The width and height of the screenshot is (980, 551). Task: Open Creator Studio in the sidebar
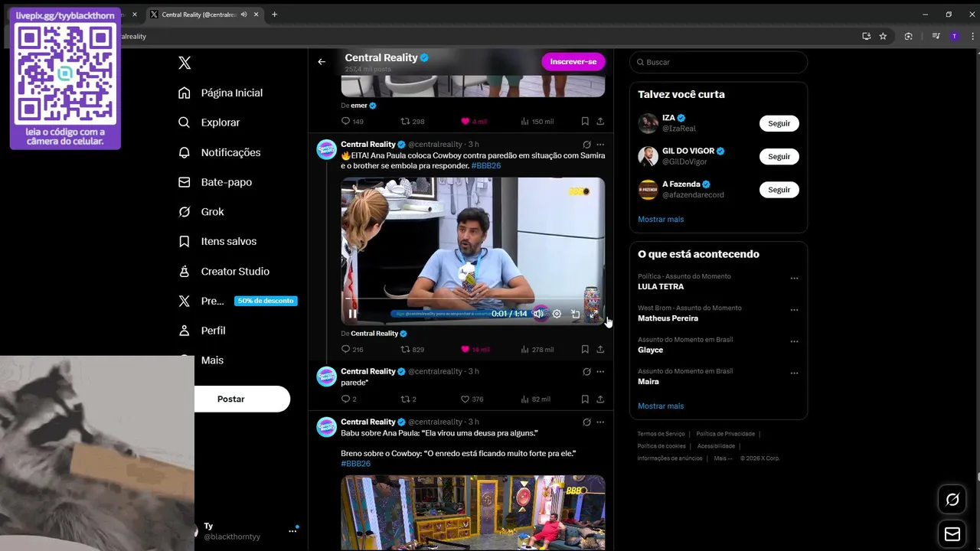[224, 271]
